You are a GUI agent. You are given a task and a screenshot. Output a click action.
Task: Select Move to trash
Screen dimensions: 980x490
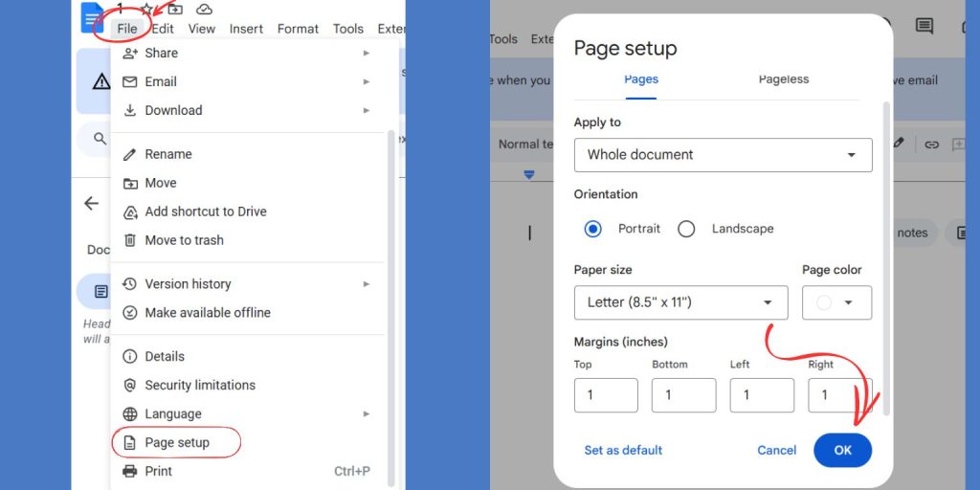(x=249, y=240)
